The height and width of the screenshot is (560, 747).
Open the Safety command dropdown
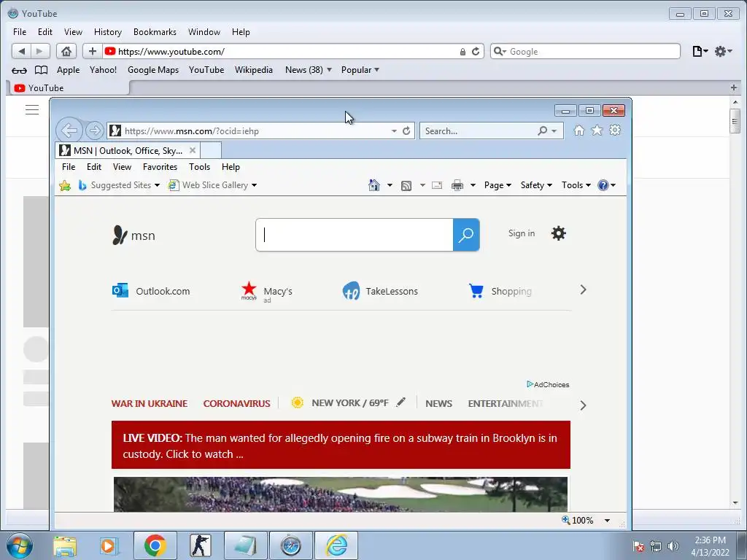point(536,185)
